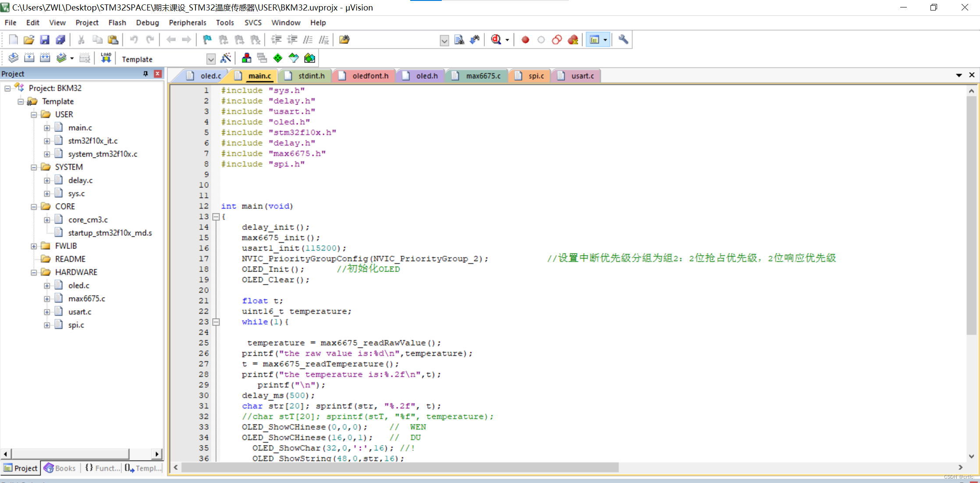The height and width of the screenshot is (483, 980).
Task: Expand the main.c tree item
Action: pos(47,128)
